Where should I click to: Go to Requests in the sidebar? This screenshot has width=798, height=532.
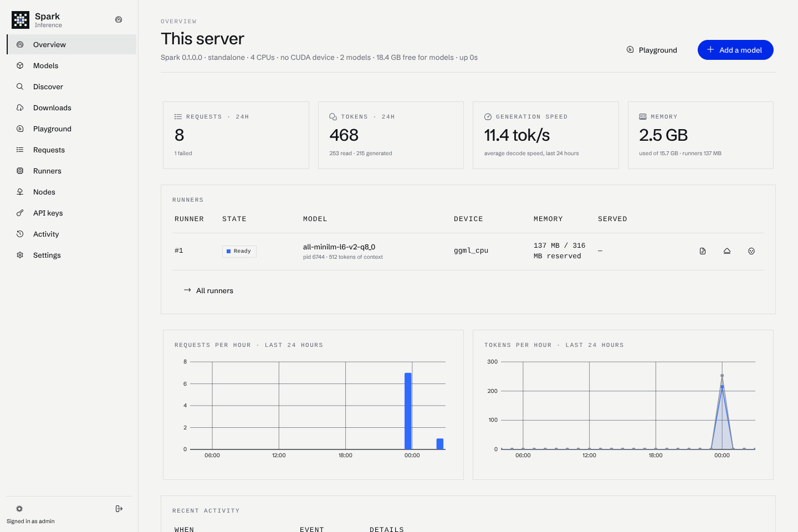pyautogui.click(x=71, y=150)
